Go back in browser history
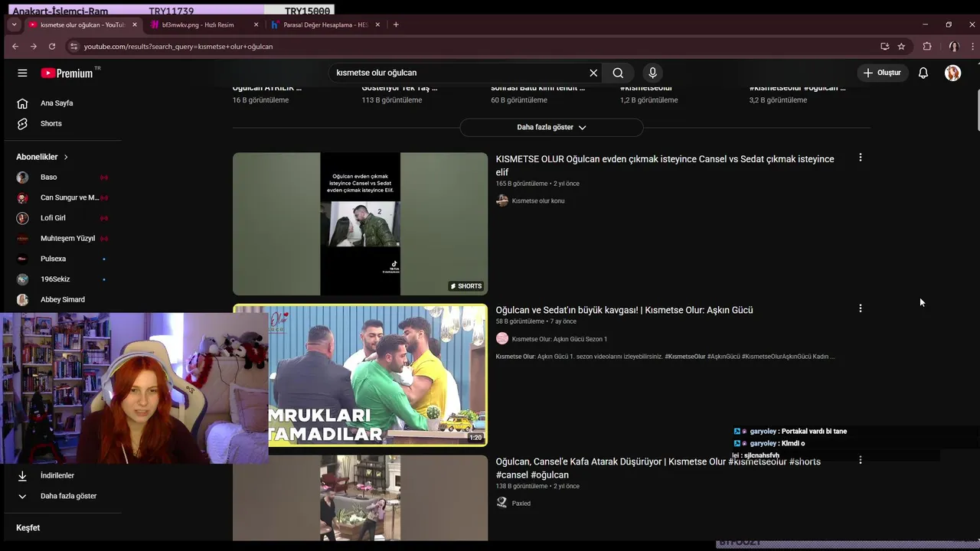The height and width of the screenshot is (551, 980). [15, 47]
